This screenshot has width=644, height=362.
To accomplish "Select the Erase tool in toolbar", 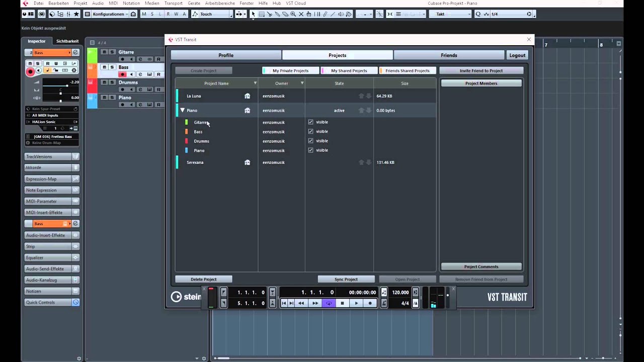I will (285, 14).
